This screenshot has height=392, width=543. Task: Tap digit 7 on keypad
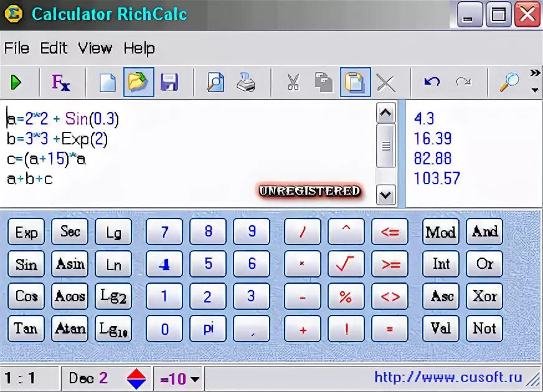164,231
